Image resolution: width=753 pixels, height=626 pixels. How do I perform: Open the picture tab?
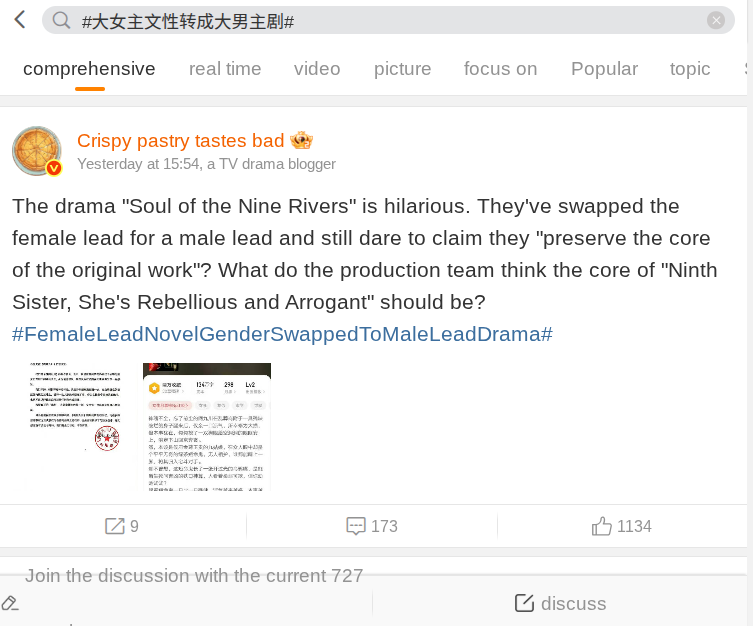tap(402, 69)
